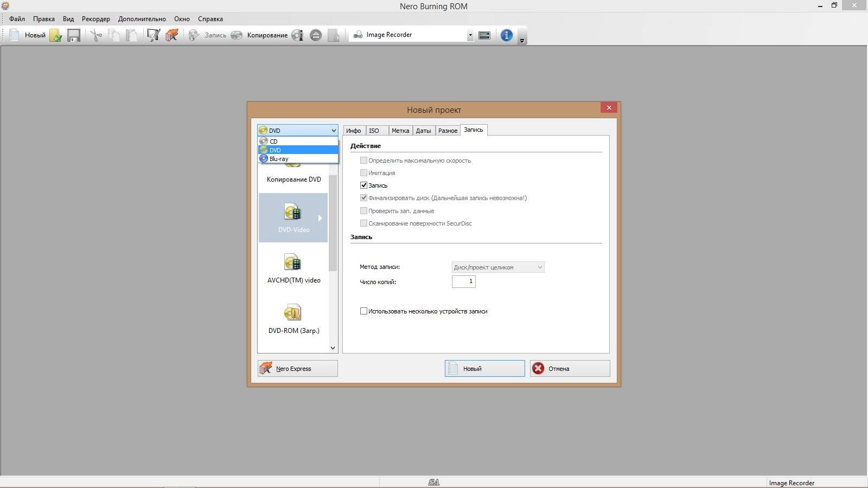Click the New compilation page icon in toolbar
Viewport: 868px width, 488px height.
(x=14, y=35)
